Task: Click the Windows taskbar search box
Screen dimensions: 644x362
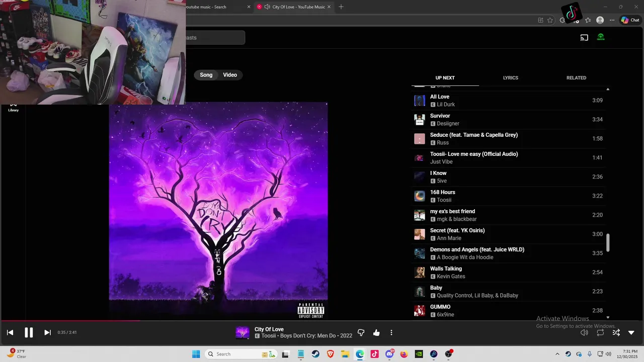Action: click(x=241, y=354)
